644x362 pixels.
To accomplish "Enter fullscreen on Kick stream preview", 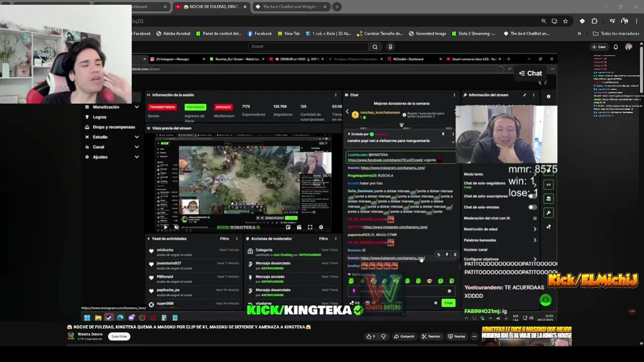I will pos(310,227).
